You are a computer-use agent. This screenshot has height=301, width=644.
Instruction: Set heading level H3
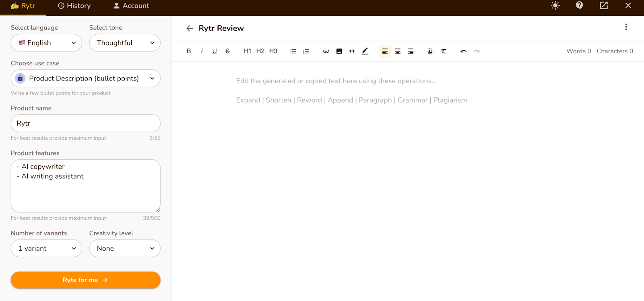pos(273,51)
